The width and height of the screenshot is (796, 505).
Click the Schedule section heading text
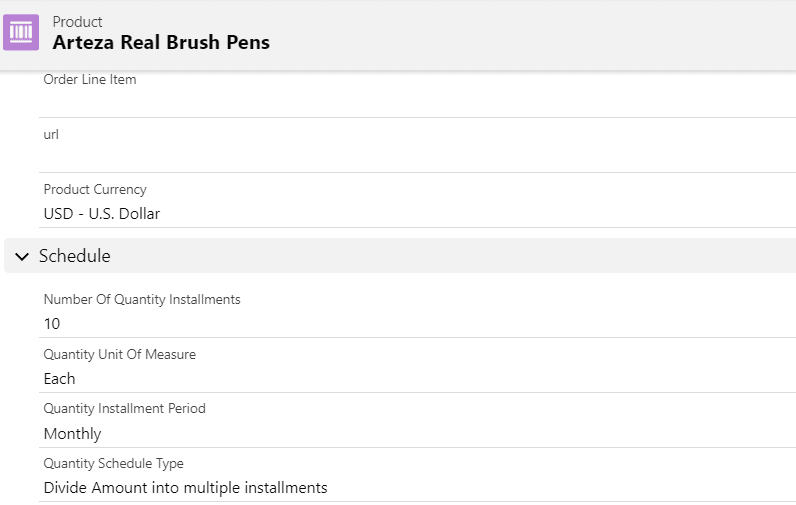[x=75, y=256]
